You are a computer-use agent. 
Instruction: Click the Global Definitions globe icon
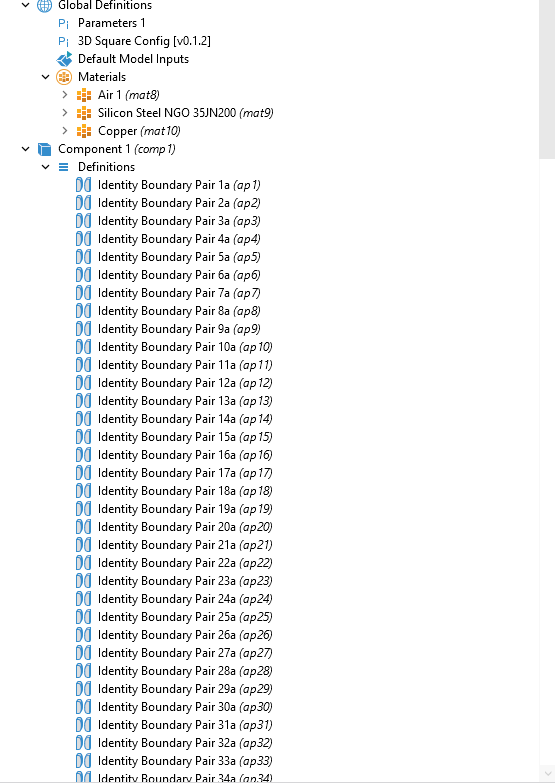coord(44,5)
